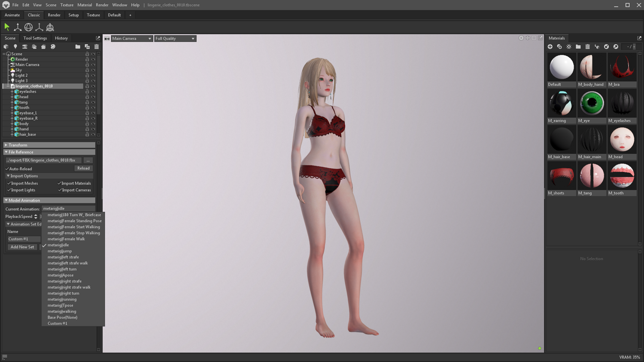Delete material using trash icon in Materials
The width and height of the screenshot is (644, 362).
(588, 47)
